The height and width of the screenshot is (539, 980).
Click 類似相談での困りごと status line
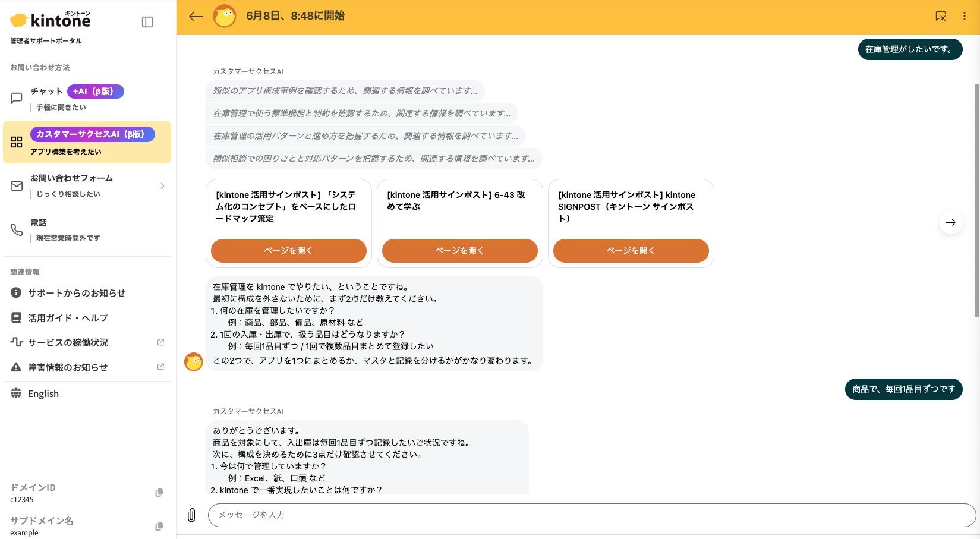(374, 159)
